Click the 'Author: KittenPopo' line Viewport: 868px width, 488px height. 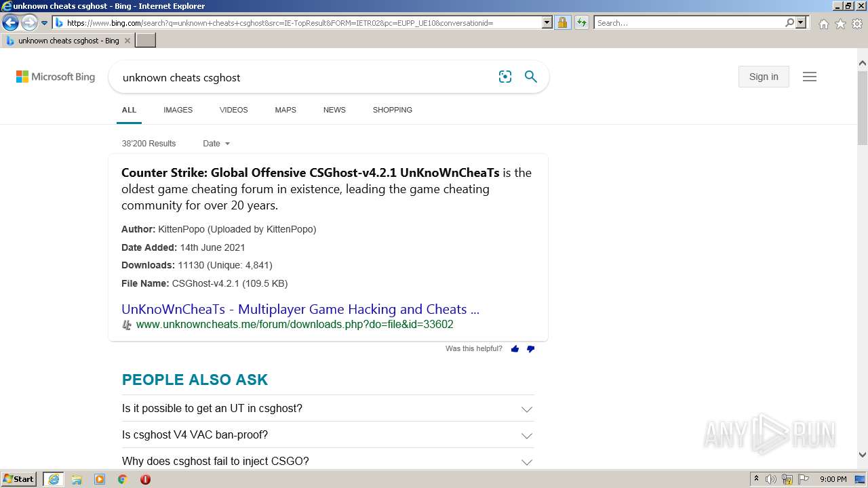(218, 229)
